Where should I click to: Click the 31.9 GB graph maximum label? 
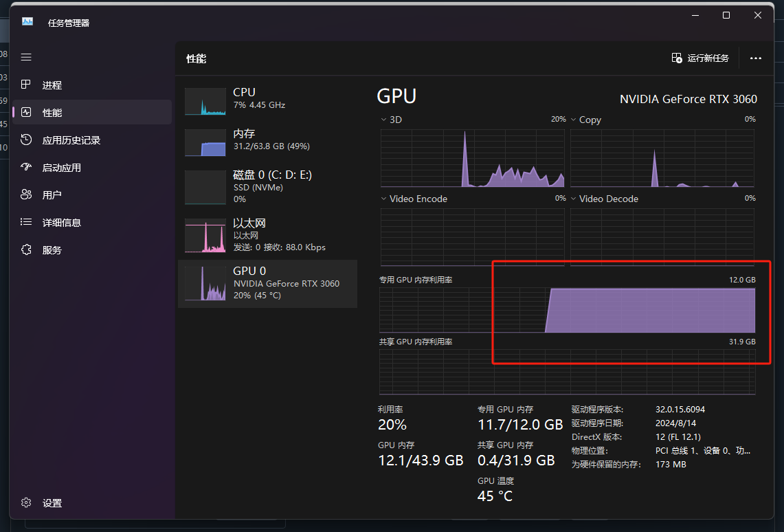[742, 342]
